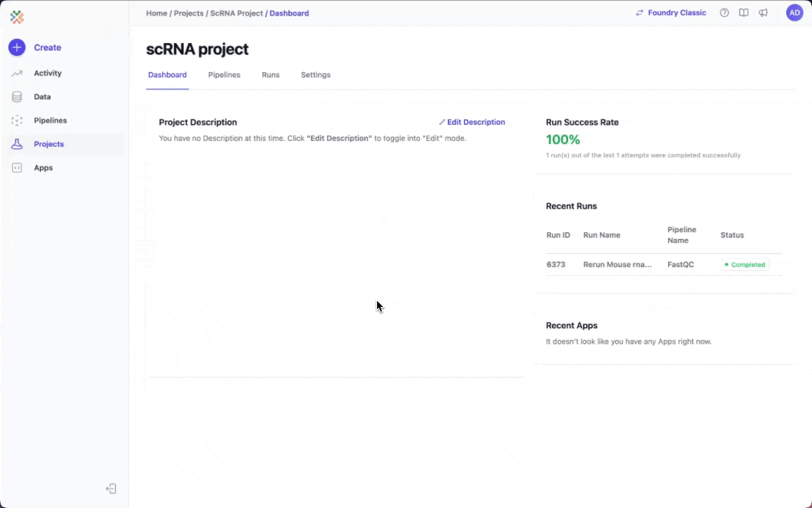Click the help question mark icon

(724, 13)
